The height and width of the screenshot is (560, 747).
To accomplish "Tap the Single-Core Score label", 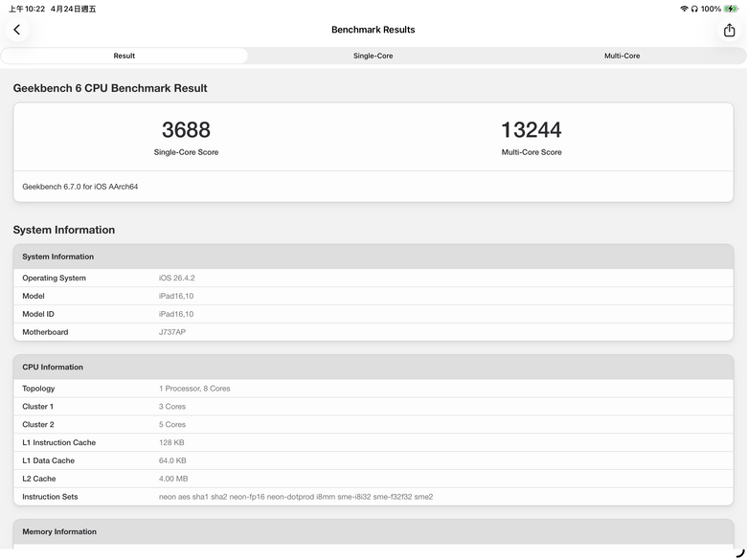I will [186, 152].
